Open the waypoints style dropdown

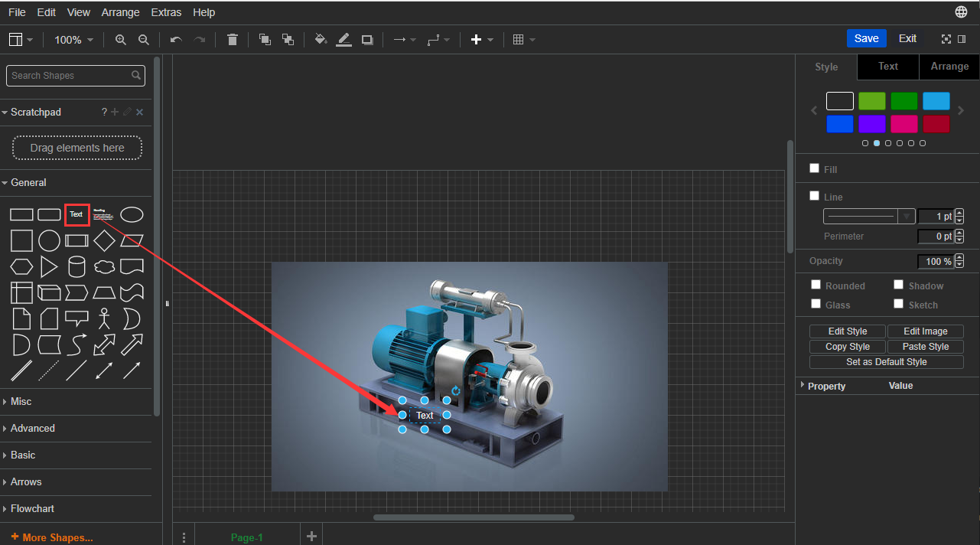click(x=438, y=40)
